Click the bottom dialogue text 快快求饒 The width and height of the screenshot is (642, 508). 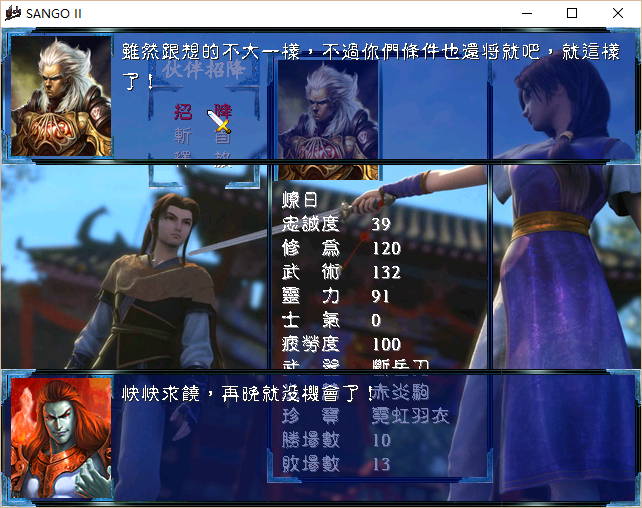click(x=160, y=393)
